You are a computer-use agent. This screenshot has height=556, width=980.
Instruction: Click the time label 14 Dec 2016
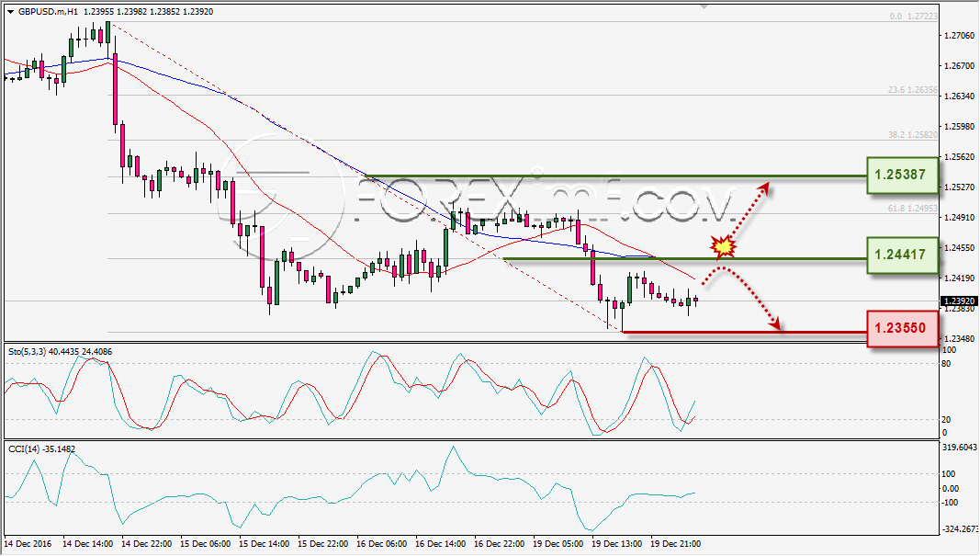[x=28, y=543]
